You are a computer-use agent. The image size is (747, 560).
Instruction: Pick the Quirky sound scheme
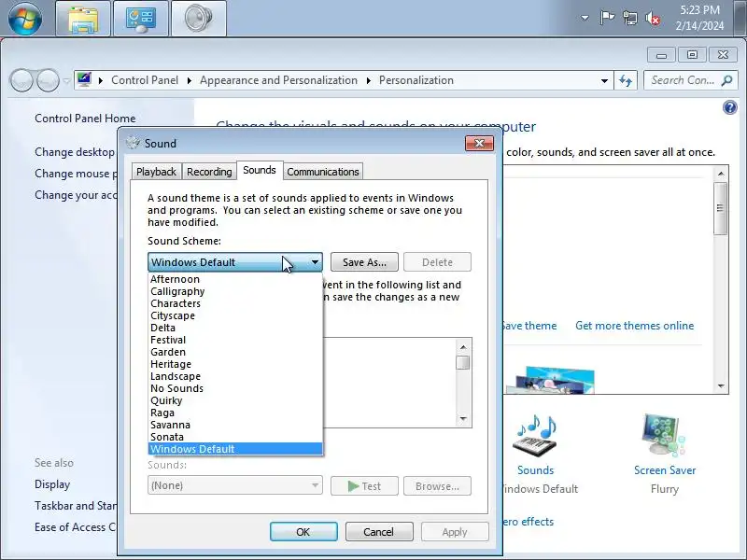235,400
